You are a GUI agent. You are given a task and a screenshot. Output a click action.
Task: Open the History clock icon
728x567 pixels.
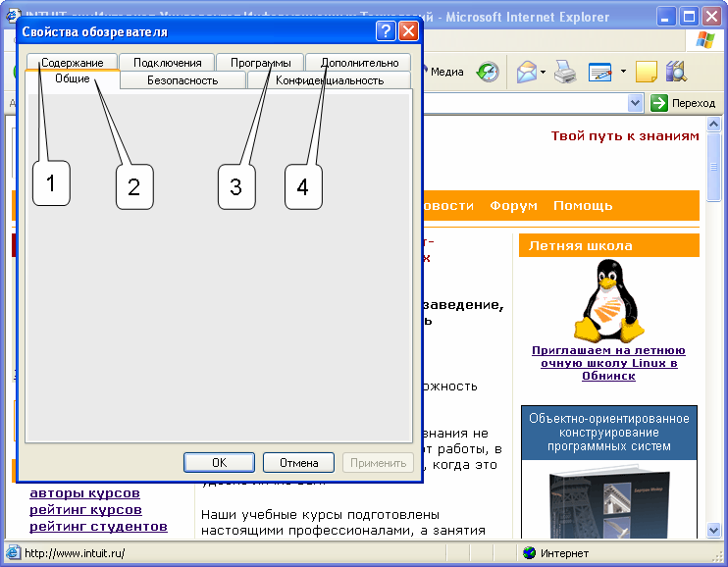tap(488, 72)
